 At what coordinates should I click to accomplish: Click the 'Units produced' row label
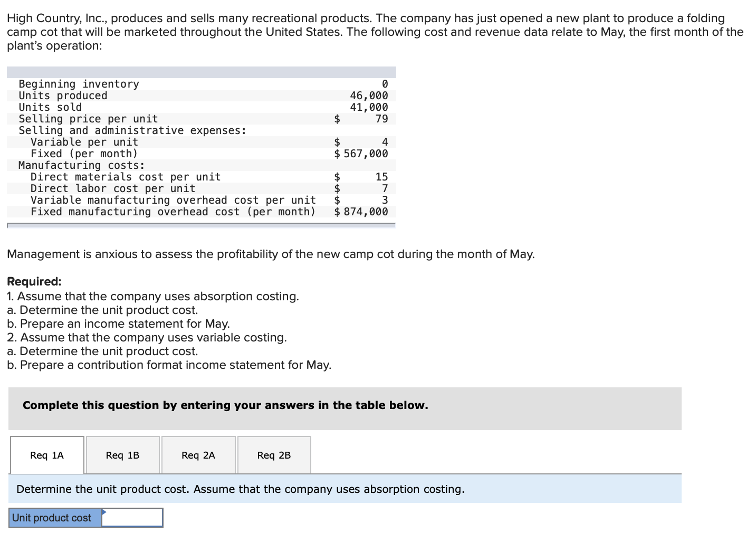pos(63,96)
